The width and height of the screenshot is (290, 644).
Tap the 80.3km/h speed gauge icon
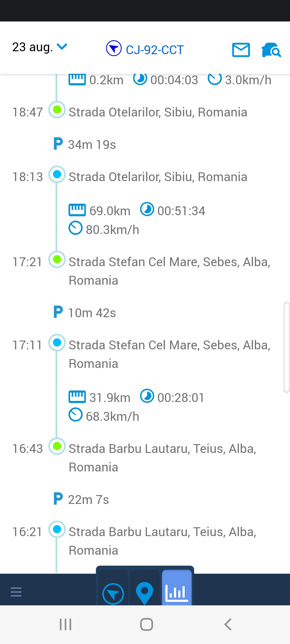pyautogui.click(x=75, y=228)
